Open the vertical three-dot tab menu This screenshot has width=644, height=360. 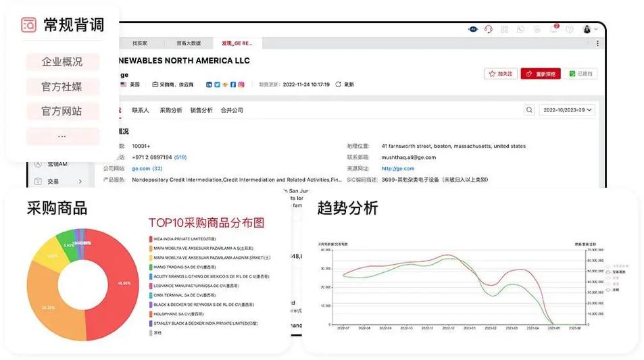click(x=597, y=43)
